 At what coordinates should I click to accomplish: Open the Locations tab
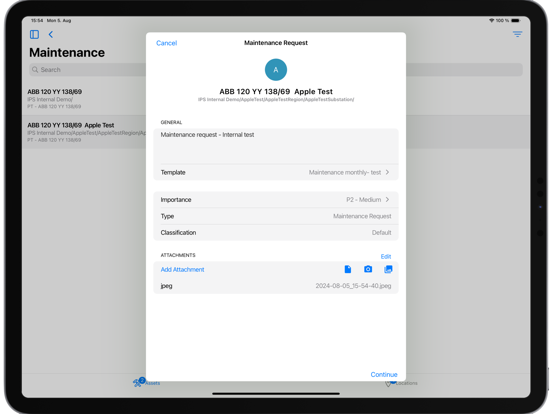[x=402, y=383]
